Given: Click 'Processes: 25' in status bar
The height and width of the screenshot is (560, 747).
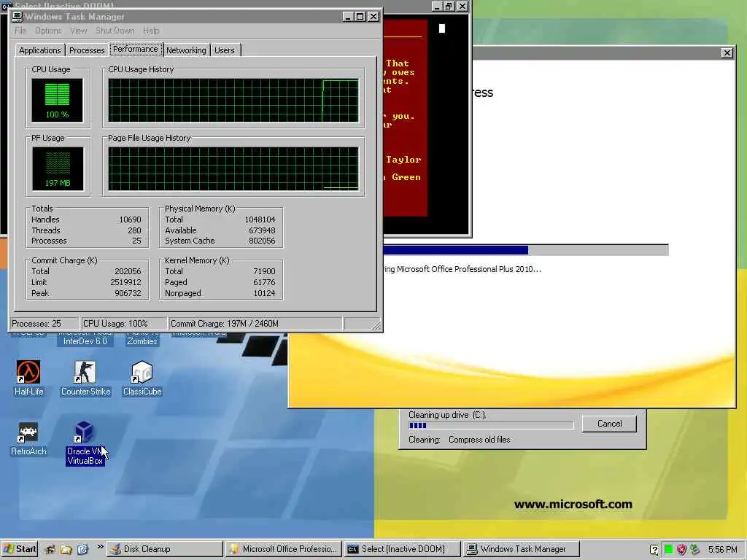Looking at the screenshot, I should pos(36,323).
